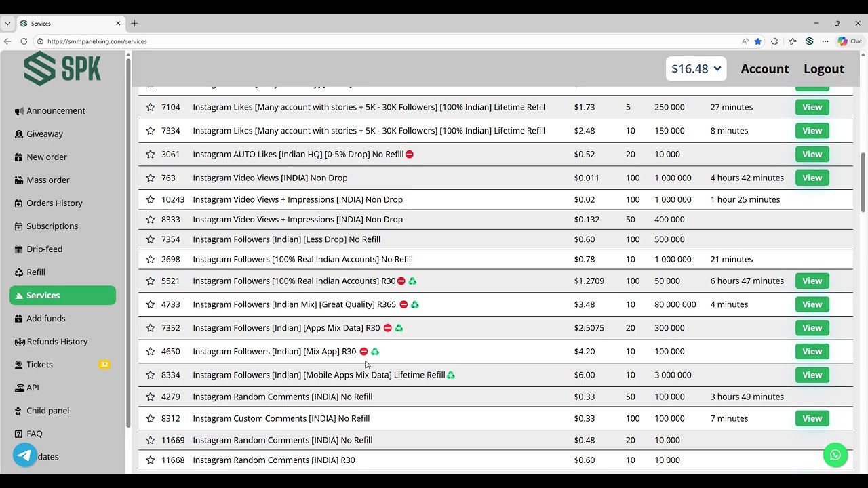Click the Refunds History icon
868x488 pixels.
coord(19,342)
